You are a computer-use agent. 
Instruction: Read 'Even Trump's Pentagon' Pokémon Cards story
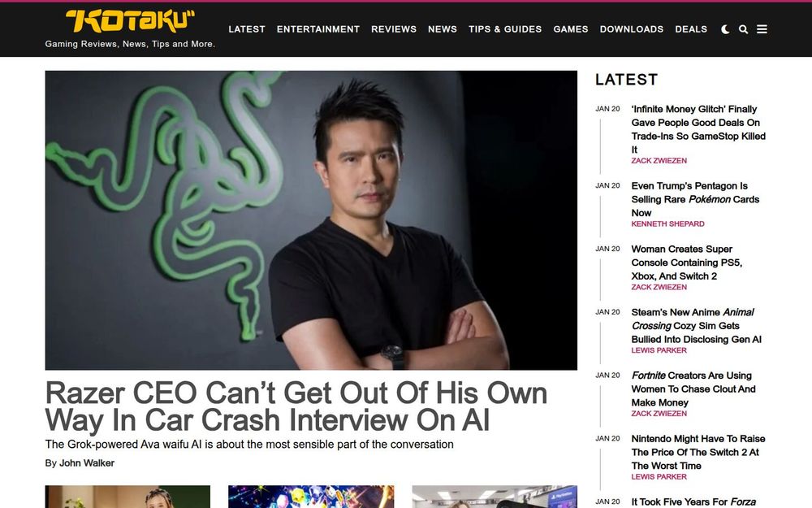(695, 199)
